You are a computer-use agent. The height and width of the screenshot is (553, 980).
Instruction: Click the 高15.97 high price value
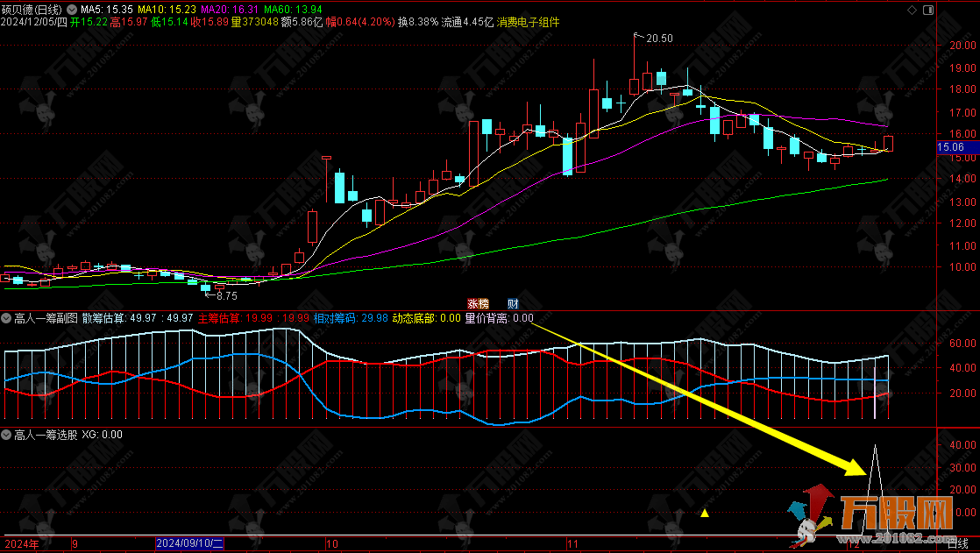click(129, 22)
